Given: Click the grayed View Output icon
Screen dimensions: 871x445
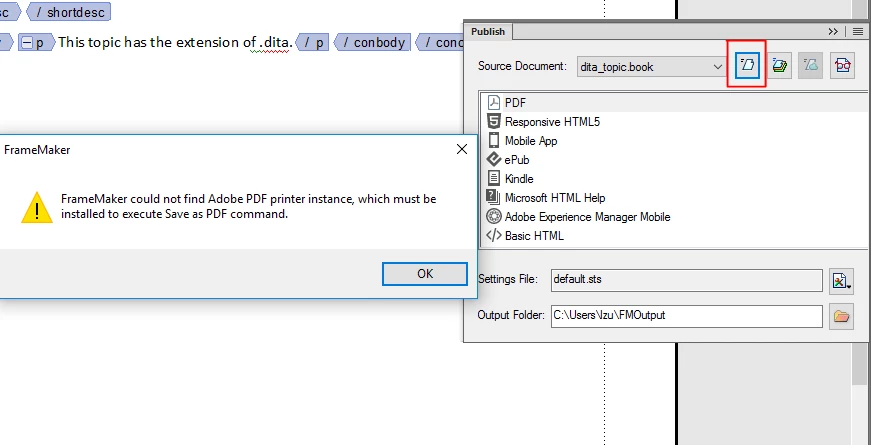Looking at the screenshot, I should tap(810, 66).
